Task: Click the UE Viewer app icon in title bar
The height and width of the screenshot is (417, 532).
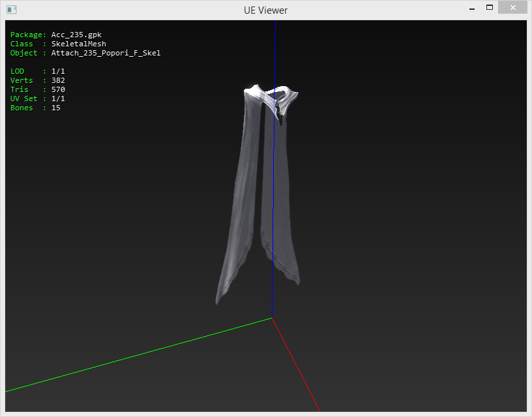Action: [x=12, y=10]
